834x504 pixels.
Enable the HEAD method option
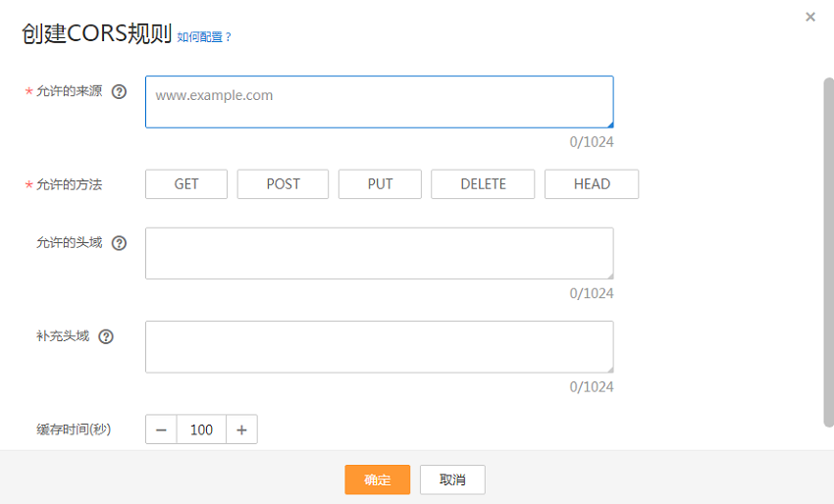(x=592, y=184)
